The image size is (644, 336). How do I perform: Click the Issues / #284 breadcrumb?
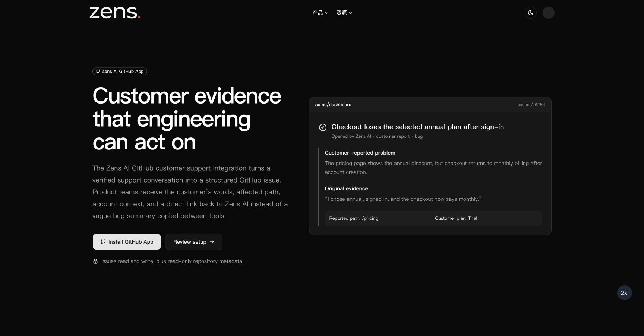click(531, 105)
